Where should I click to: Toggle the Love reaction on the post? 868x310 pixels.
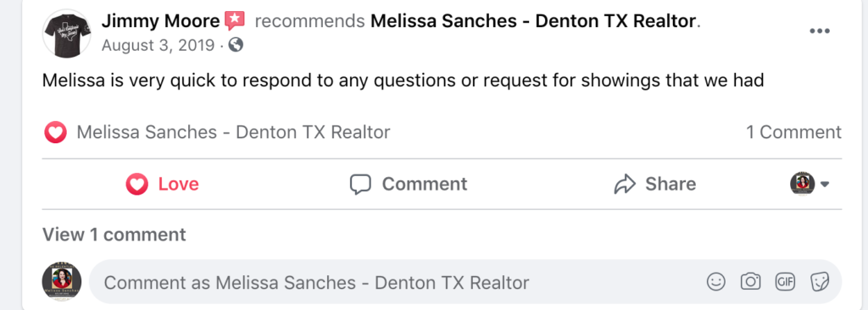coord(162,184)
